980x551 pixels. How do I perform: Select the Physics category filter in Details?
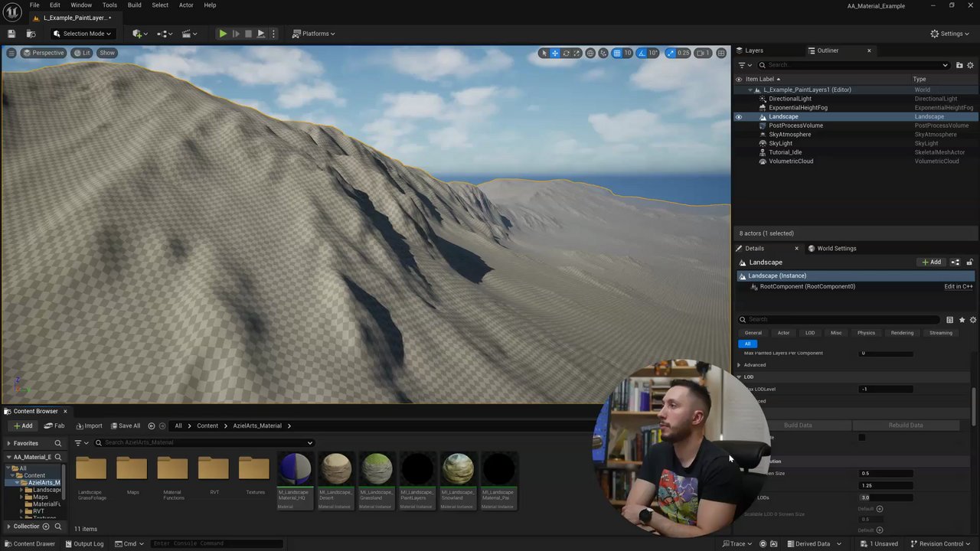[x=866, y=333]
